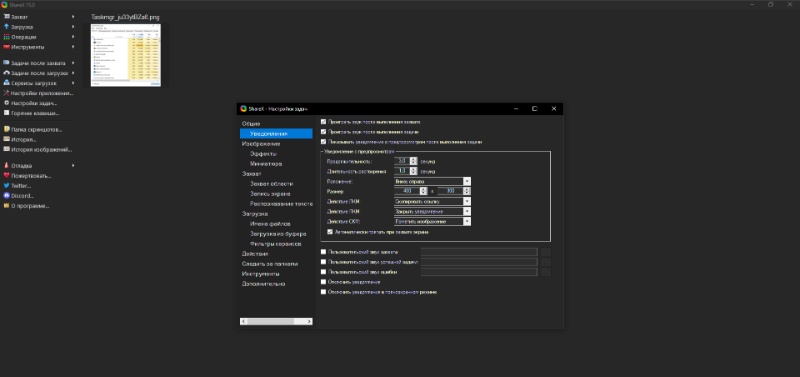Open О программе about entry
The image size is (800, 377).
30,206
